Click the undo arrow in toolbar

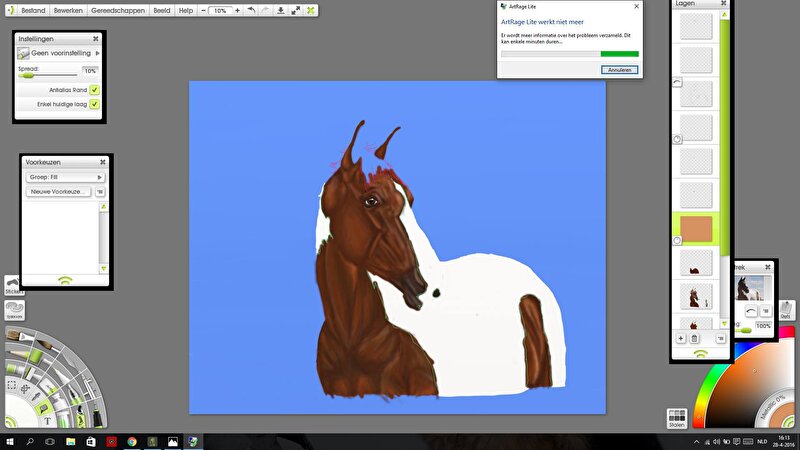250,10
